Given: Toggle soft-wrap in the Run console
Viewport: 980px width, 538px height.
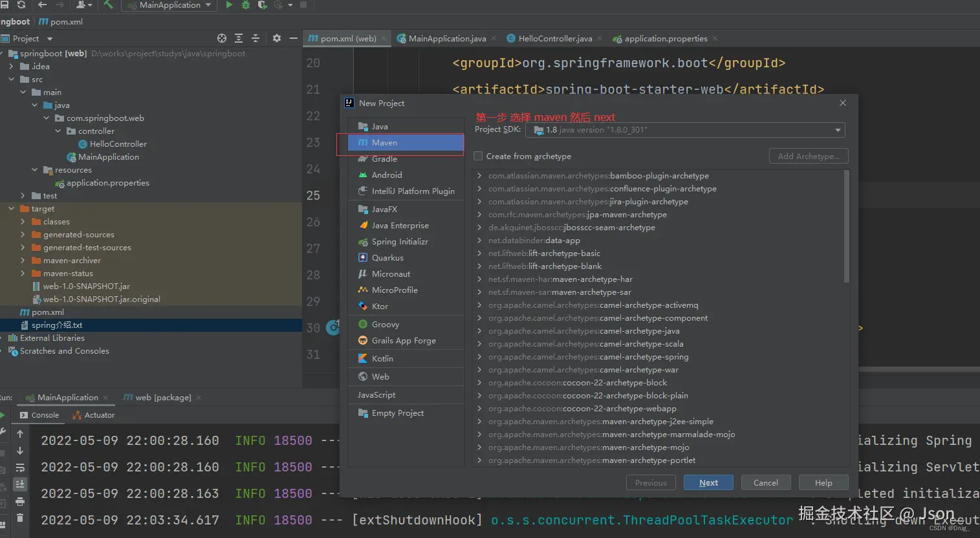Looking at the screenshot, I should [x=20, y=468].
